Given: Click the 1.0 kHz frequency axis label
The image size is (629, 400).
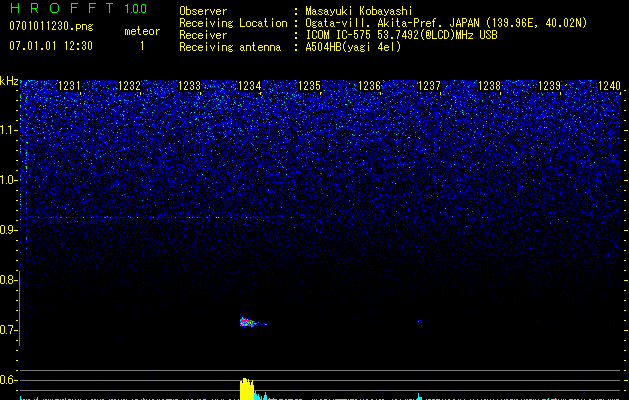Looking at the screenshot, I should [x=7, y=180].
